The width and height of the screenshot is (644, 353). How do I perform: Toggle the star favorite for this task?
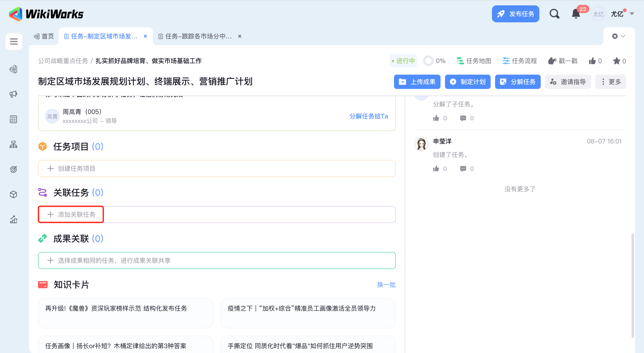(x=616, y=61)
